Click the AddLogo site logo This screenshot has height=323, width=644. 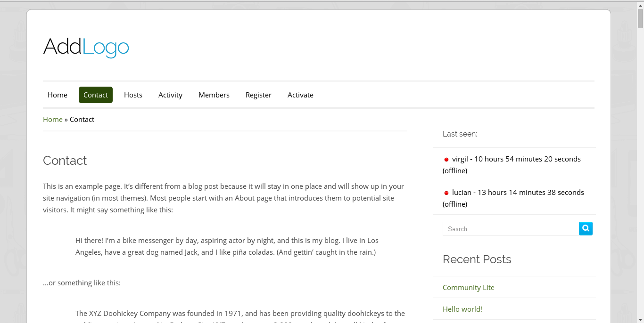pyautogui.click(x=86, y=47)
